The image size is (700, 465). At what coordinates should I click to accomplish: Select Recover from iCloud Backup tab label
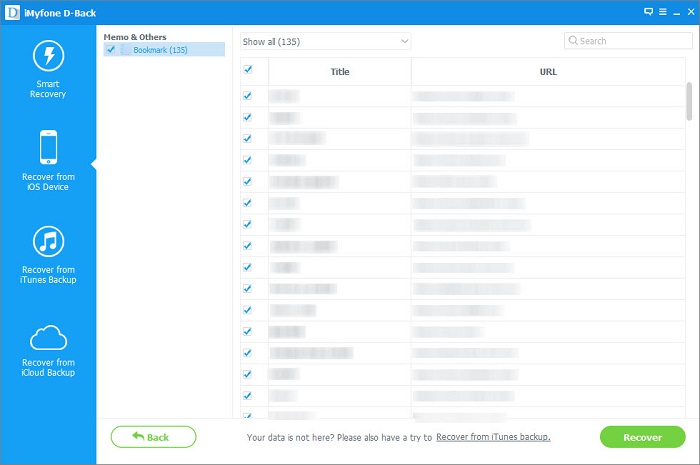[x=48, y=367]
